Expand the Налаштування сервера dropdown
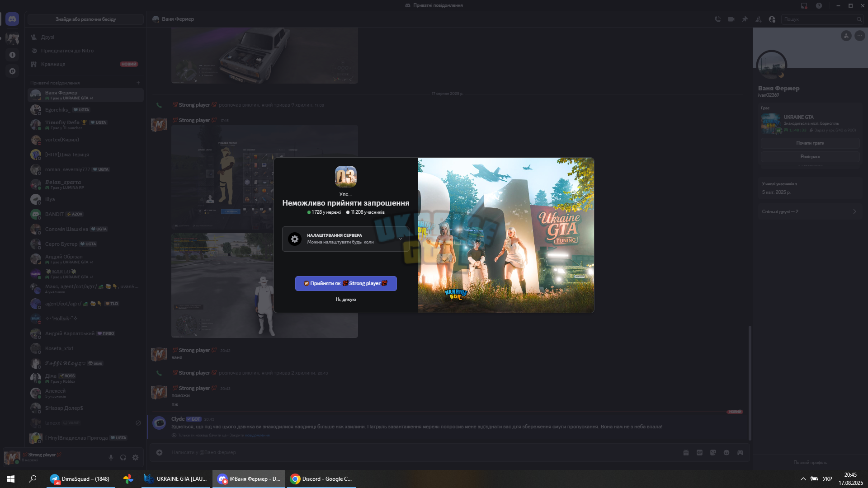 346,239
